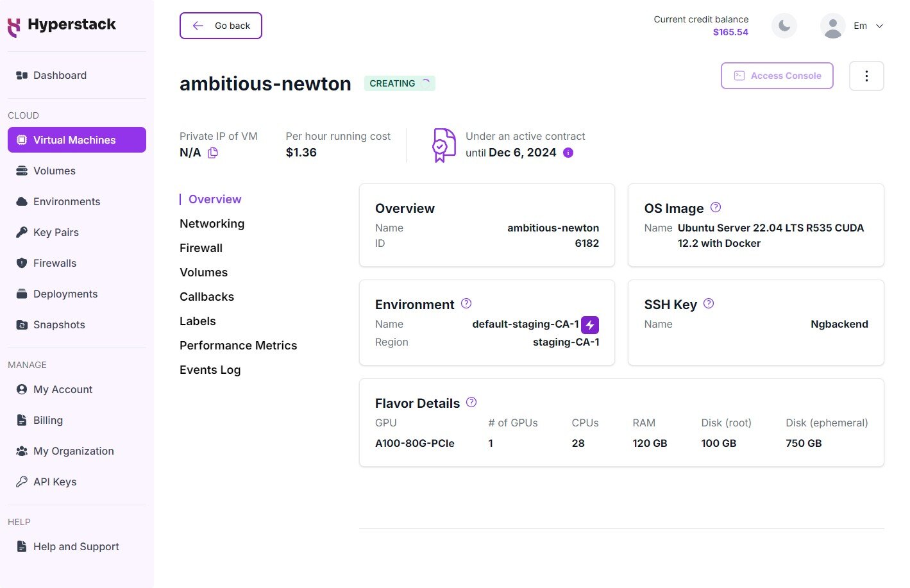The width and height of the screenshot is (910, 588).
Task: Click the Ubuntu Server OS image name
Action: point(771,236)
